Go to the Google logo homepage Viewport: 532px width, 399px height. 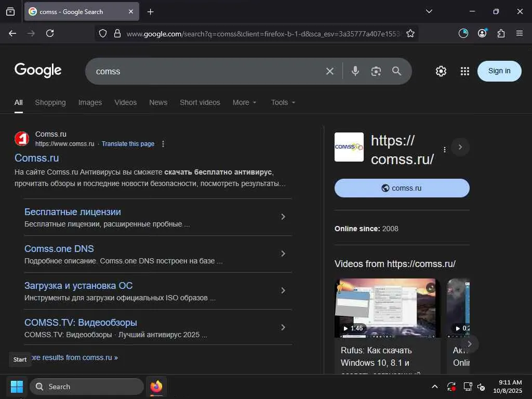click(38, 70)
